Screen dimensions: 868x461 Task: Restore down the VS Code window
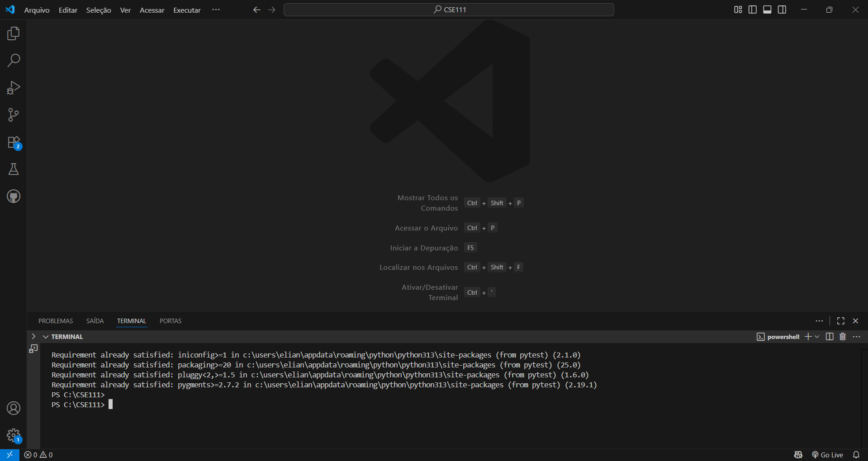pyautogui.click(x=829, y=9)
